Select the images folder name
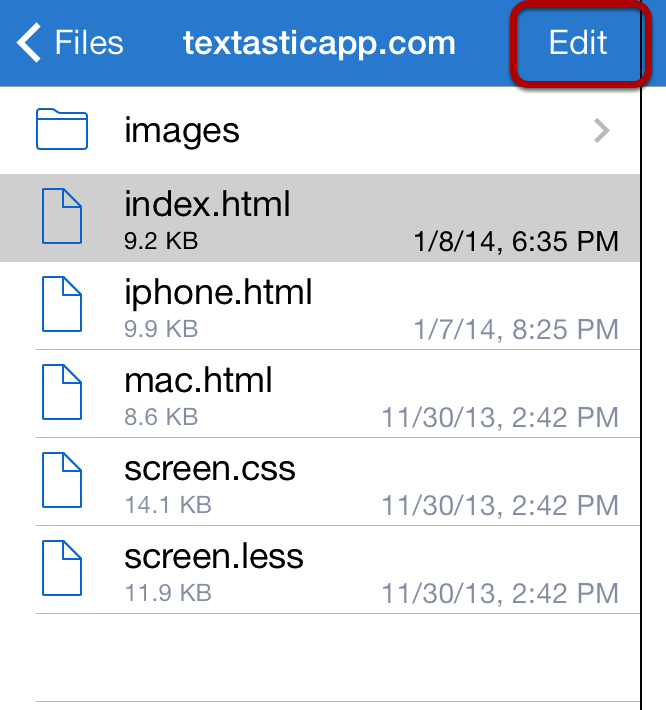Image resolution: width=666 pixels, height=710 pixels. [x=182, y=131]
